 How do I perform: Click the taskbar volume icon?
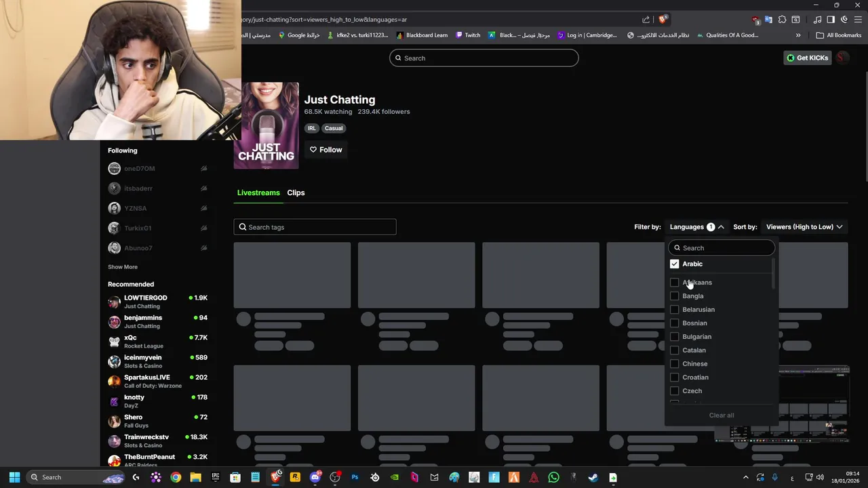(820, 477)
